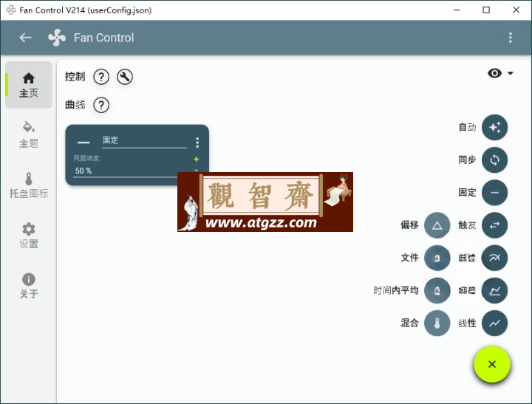Open the header three-dot menu
532x404 pixels.
pyautogui.click(x=511, y=38)
